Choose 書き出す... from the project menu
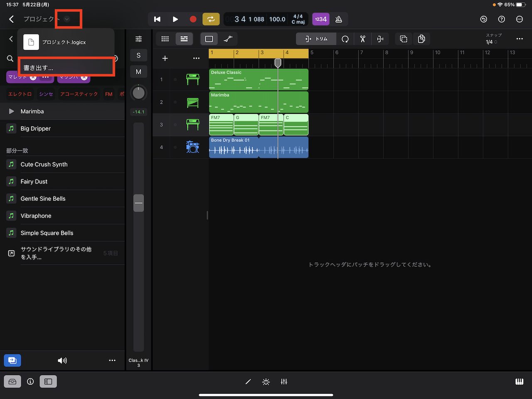532x399 pixels. point(66,67)
